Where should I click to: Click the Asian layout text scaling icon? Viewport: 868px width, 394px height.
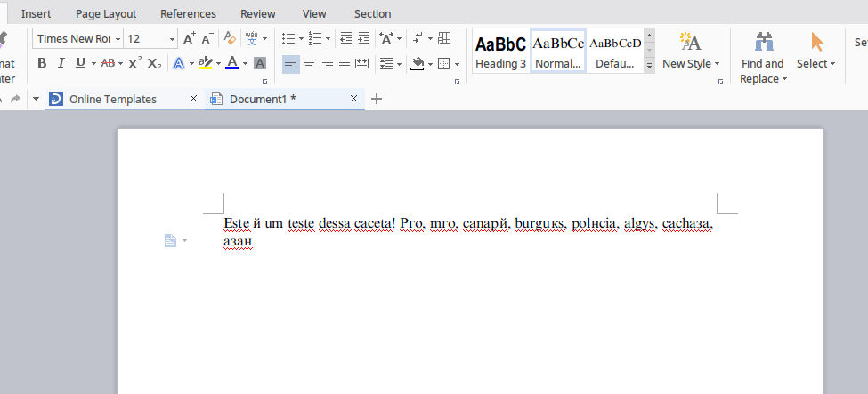point(386,38)
